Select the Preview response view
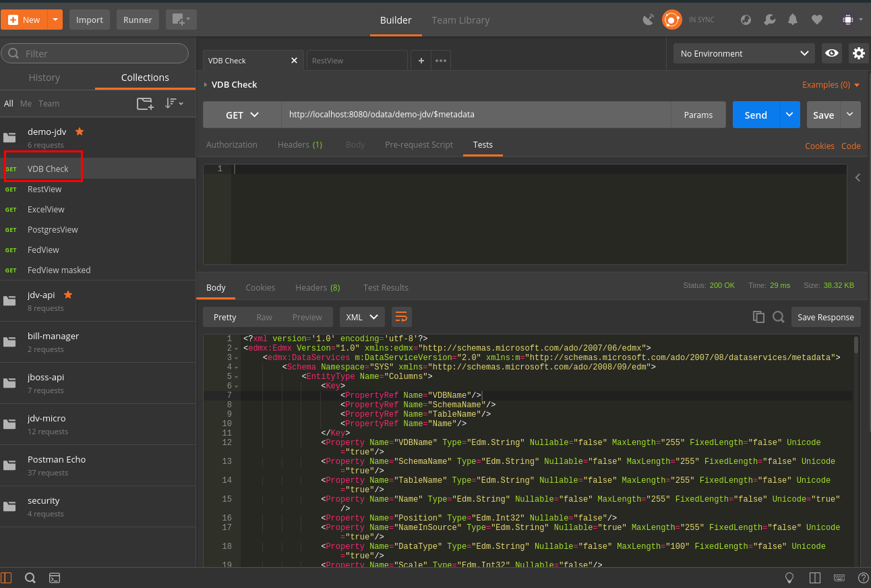Viewport: 871px width, 588px height. [x=307, y=317]
